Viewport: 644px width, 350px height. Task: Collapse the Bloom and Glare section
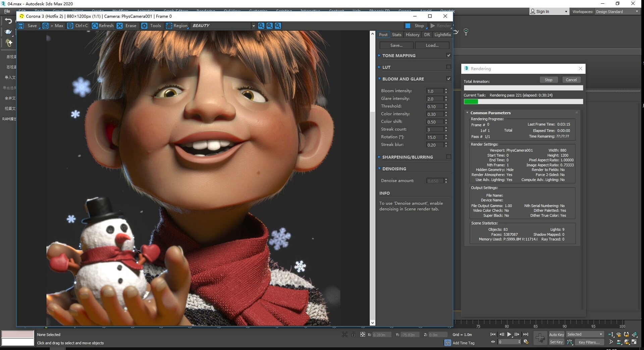379,79
